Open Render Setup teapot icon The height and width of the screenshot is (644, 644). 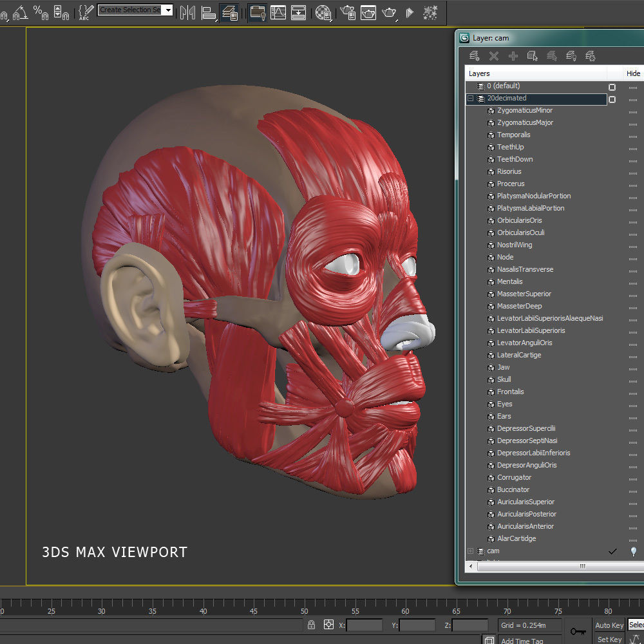click(x=348, y=12)
